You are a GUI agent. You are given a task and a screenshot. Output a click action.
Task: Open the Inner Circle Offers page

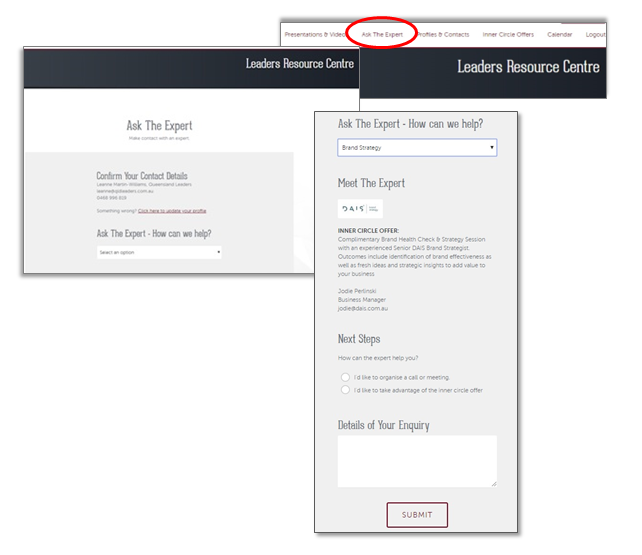508,35
